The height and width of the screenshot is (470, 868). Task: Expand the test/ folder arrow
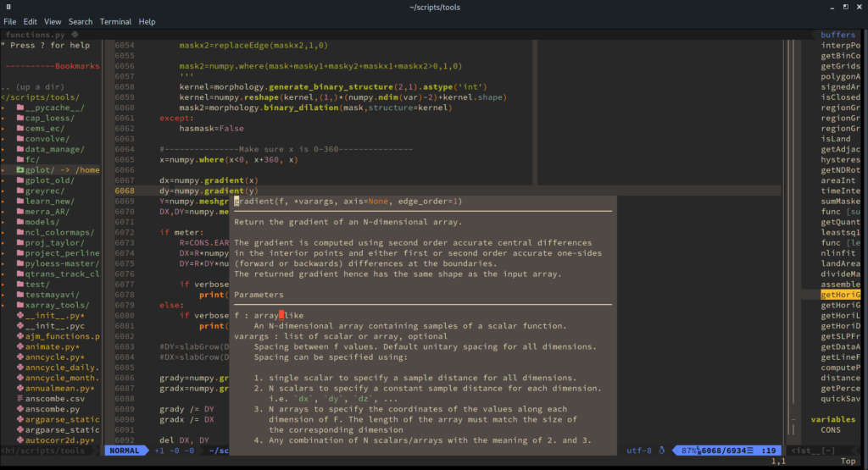(x=3, y=285)
